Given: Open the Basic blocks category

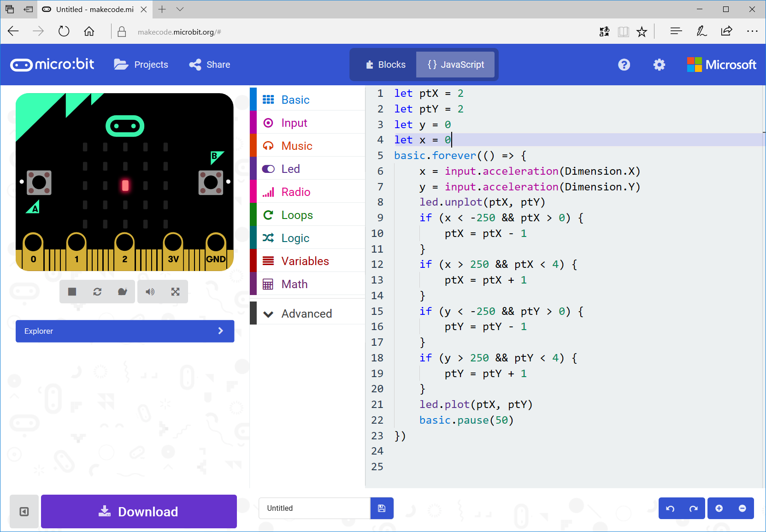Looking at the screenshot, I should 295,100.
